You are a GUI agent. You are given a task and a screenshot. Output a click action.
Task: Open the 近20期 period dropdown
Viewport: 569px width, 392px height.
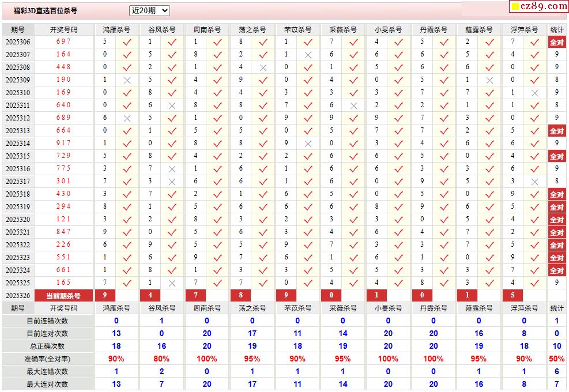[x=149, y=10]
